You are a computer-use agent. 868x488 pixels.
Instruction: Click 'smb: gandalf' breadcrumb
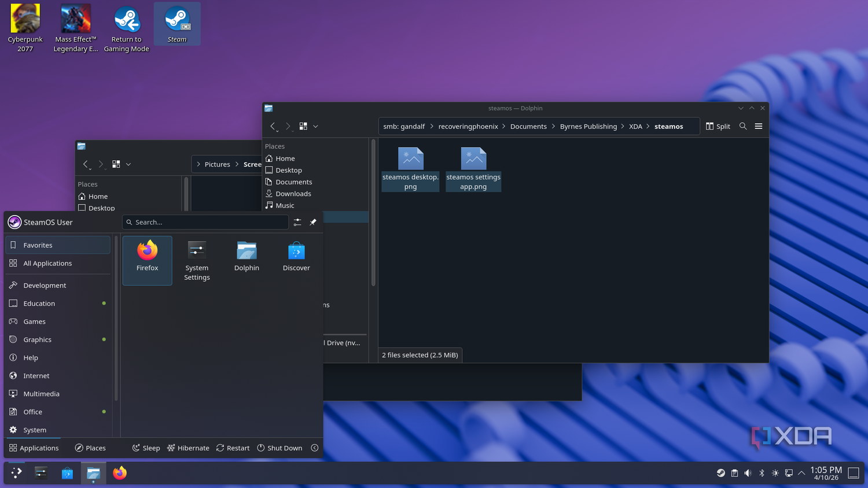404,127
